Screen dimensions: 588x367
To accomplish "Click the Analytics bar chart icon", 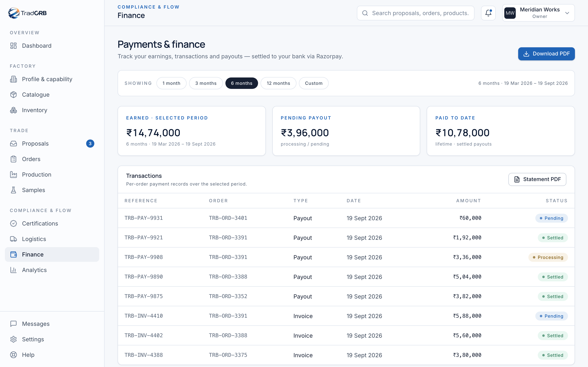I will pos(13,270).
